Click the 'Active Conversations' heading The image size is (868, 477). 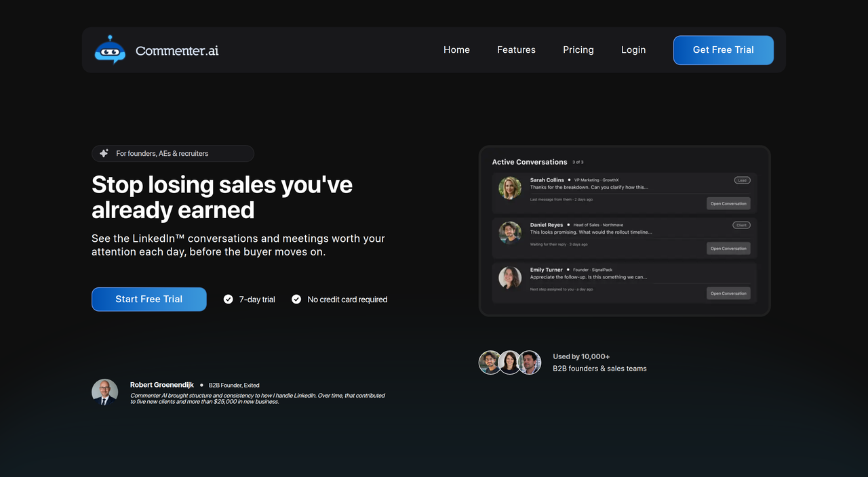point(530,162)
